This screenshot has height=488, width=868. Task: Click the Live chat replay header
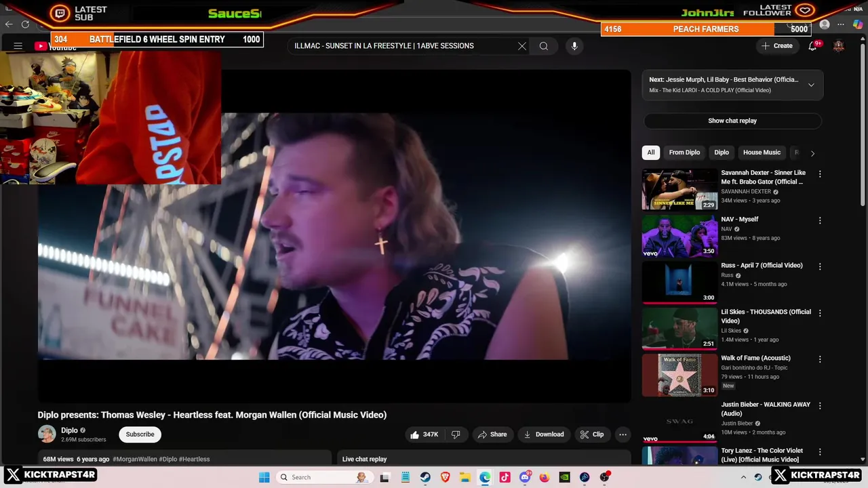(364, 460)
